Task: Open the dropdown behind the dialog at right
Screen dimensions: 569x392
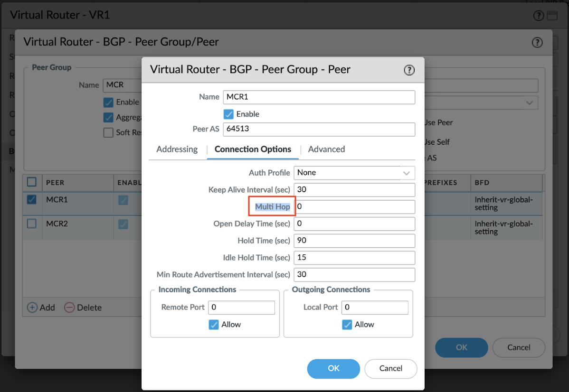Action: point(529,103)
